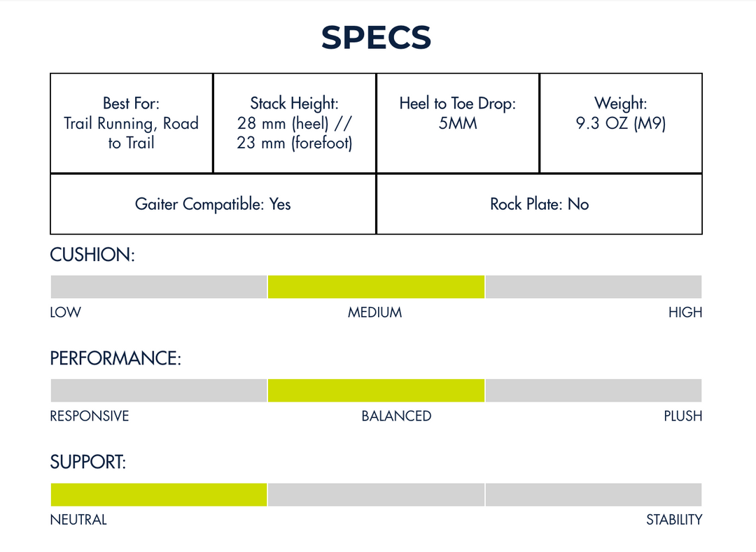The height and width of the screenshot is (552, 756).
Task: Select the Best For trail running cell
Action: pyautogui.click(x=132, y=123)
